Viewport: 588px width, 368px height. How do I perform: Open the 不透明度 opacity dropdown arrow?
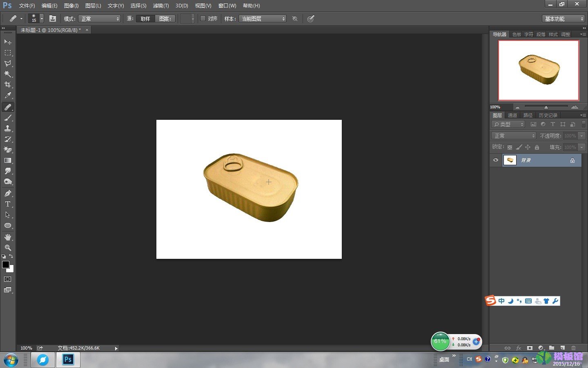tap(582, 136)
